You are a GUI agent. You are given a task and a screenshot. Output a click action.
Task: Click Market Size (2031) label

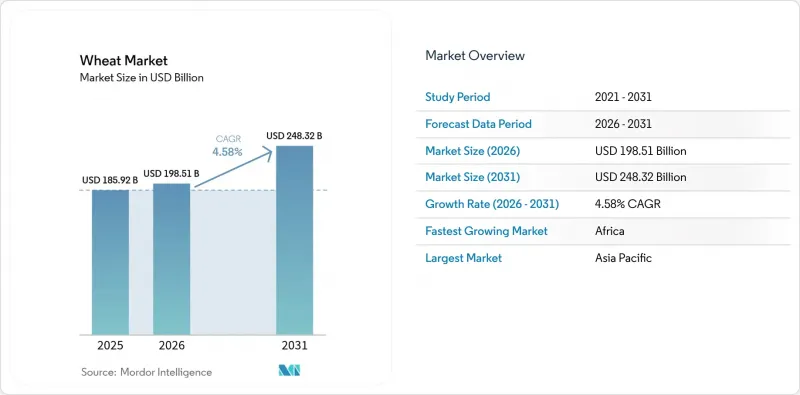pos(472,178)
